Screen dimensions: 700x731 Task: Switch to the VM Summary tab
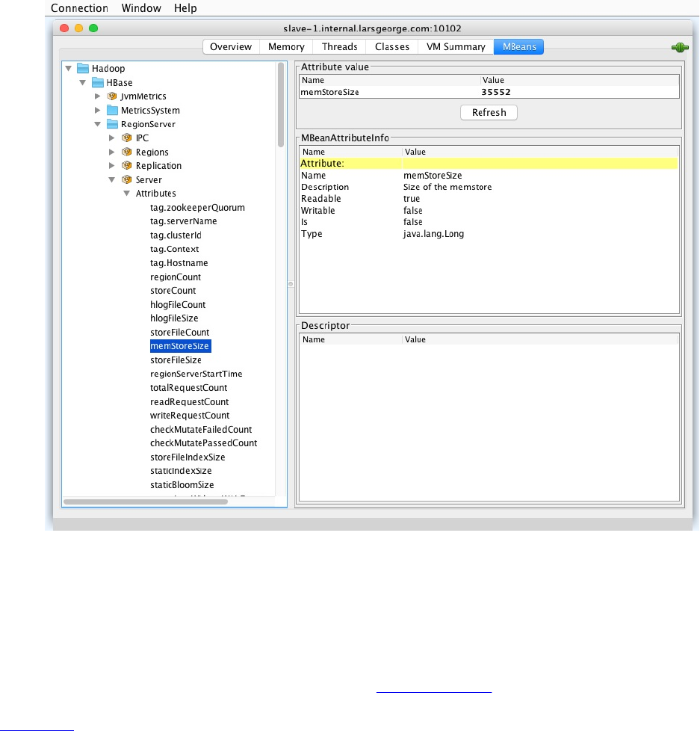coord(456,46)
